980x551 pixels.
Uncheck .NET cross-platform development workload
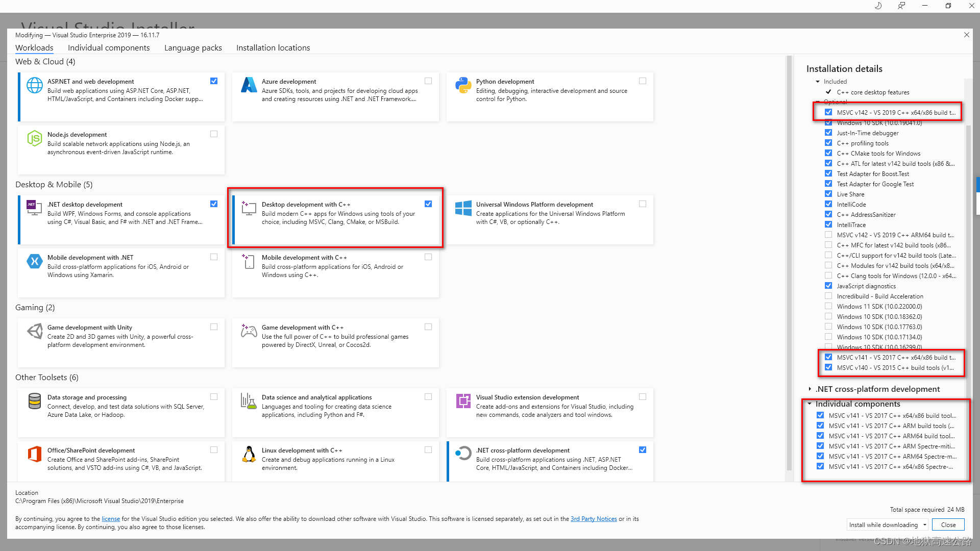tap(643, 449)
